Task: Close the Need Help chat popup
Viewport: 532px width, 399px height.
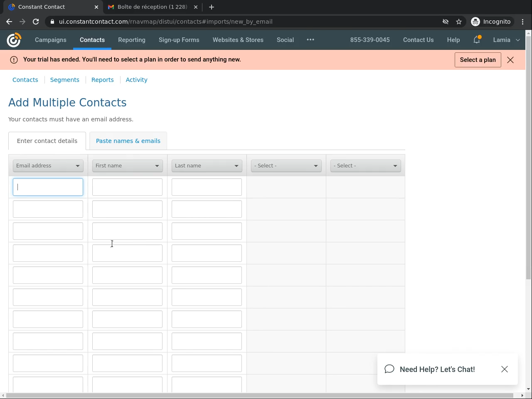Action: pos(505,369)
